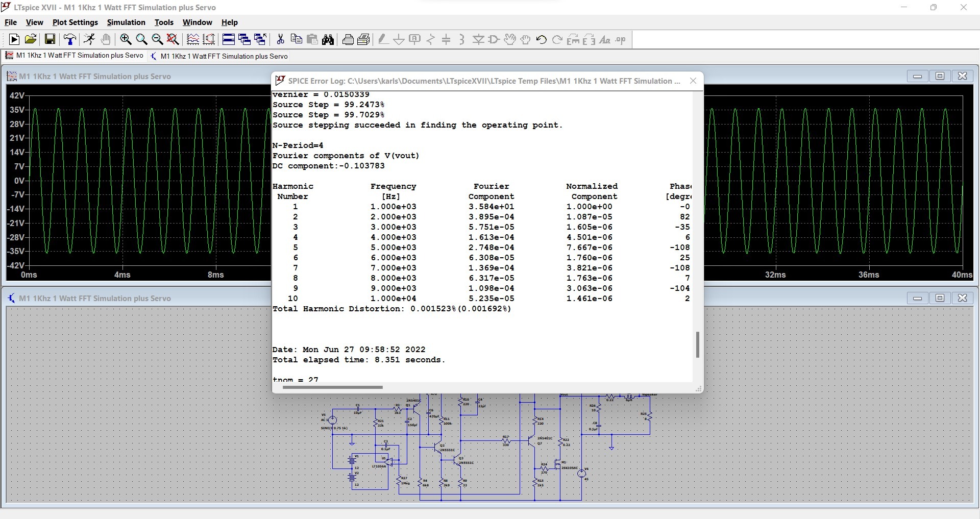Viewport: 980px width, 519px height.
Task: Click the DC component value line
Action: (x=329, y=166)
